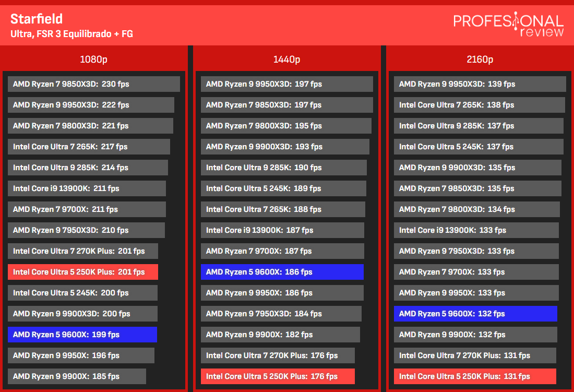This screenshot has width=574, height=392.
Task: Select the Intel Core i9 13900K 187 fps bar
Action: 283,230
